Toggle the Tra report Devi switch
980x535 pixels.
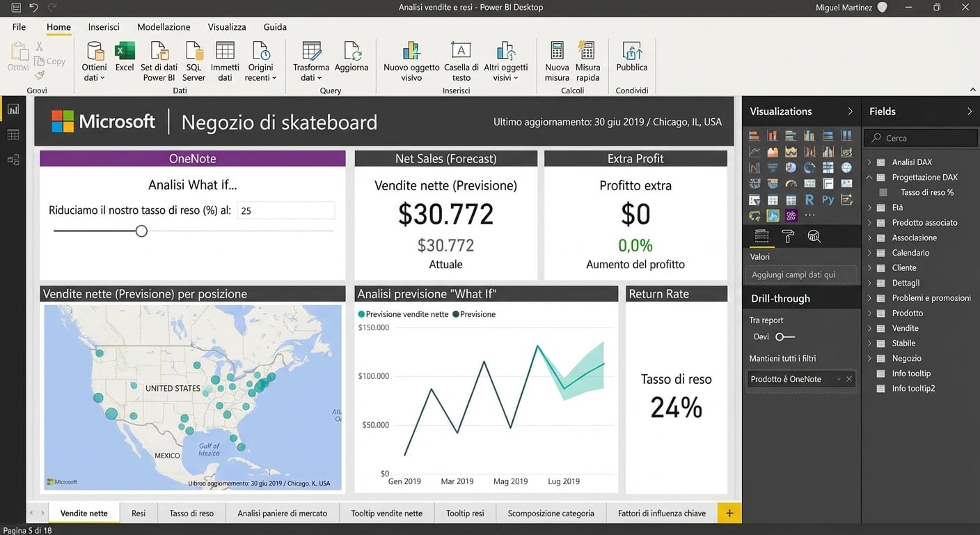coord(784,337)
